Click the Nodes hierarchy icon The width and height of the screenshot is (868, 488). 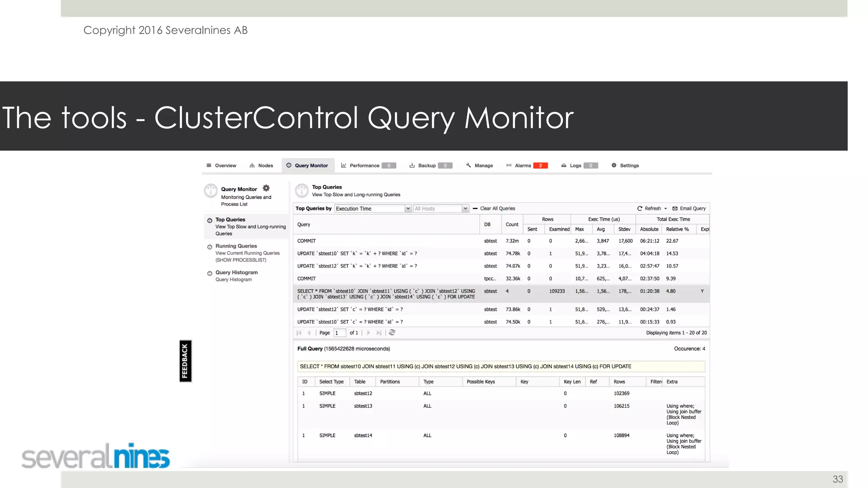(252, 166)
